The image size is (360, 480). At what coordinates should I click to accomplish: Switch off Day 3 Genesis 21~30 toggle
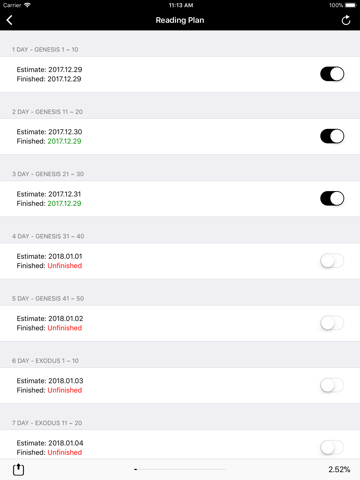(332, 199)
